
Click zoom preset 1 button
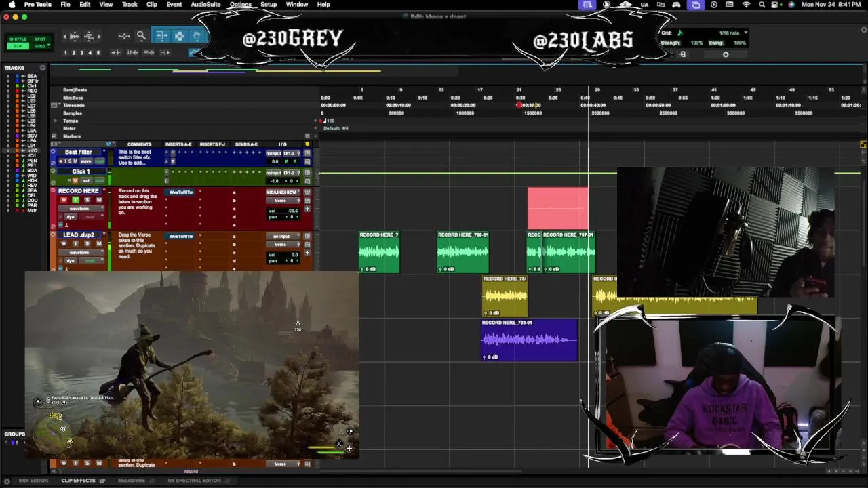65,52
